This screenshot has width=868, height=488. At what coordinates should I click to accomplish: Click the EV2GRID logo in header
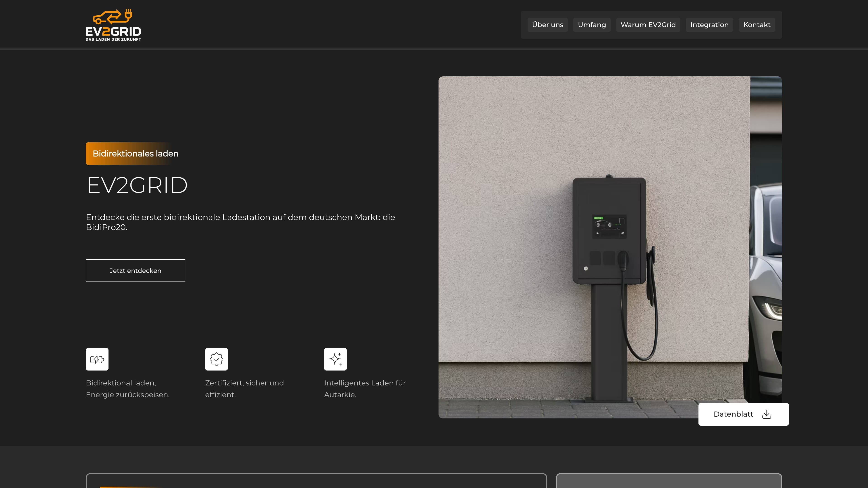point(113,25)
